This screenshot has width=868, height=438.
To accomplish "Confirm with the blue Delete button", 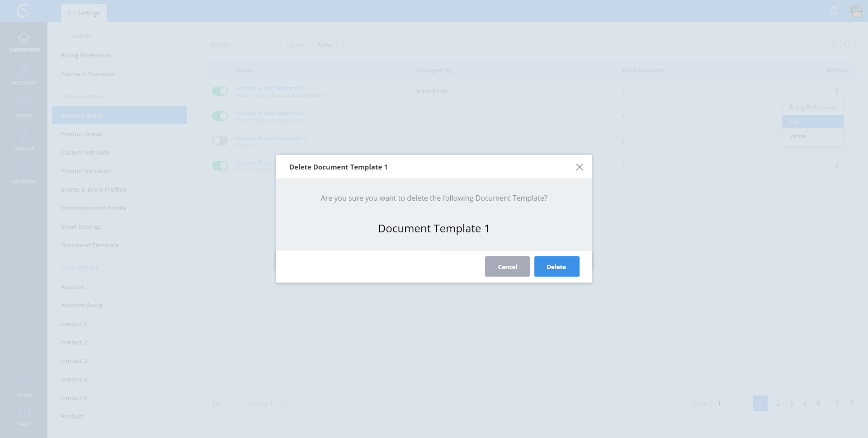I will point(557,267).
